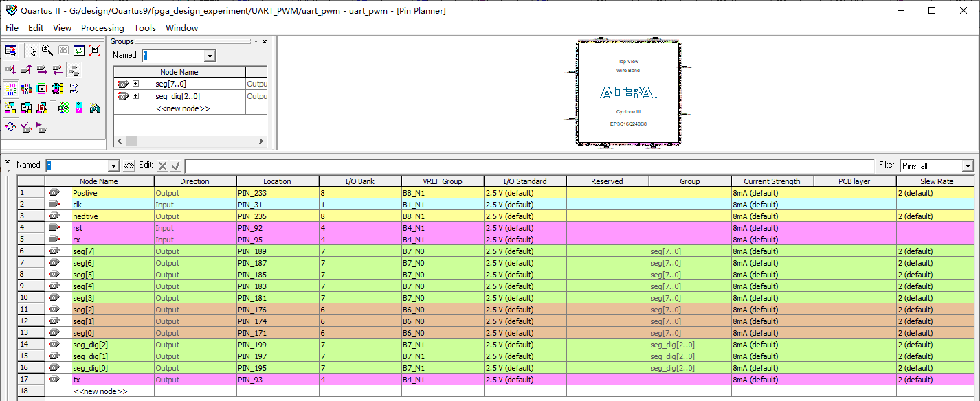The width and height of the screenshot is (980, 401).
Task: Toggle the boxed E pin view icon
Action: [42, 89]
